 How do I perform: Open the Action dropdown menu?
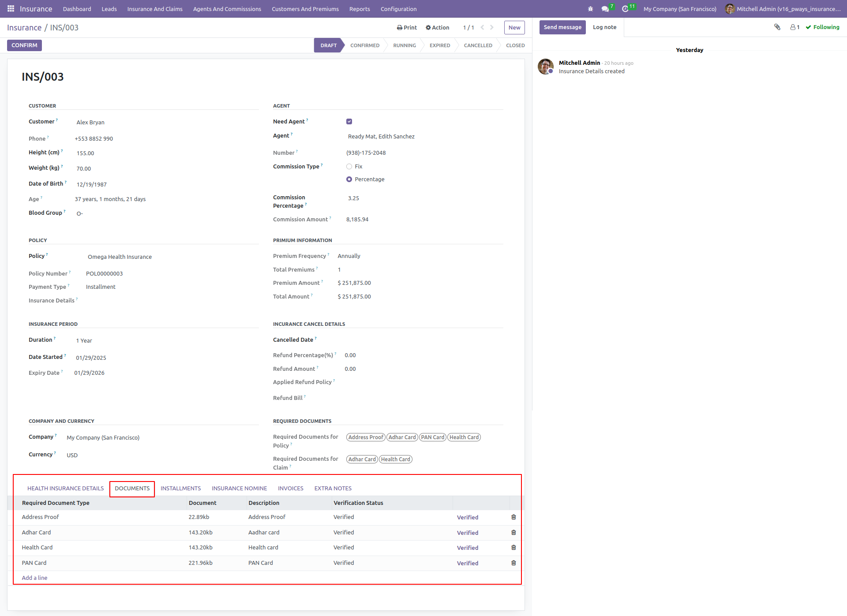(x=437, y=27)
